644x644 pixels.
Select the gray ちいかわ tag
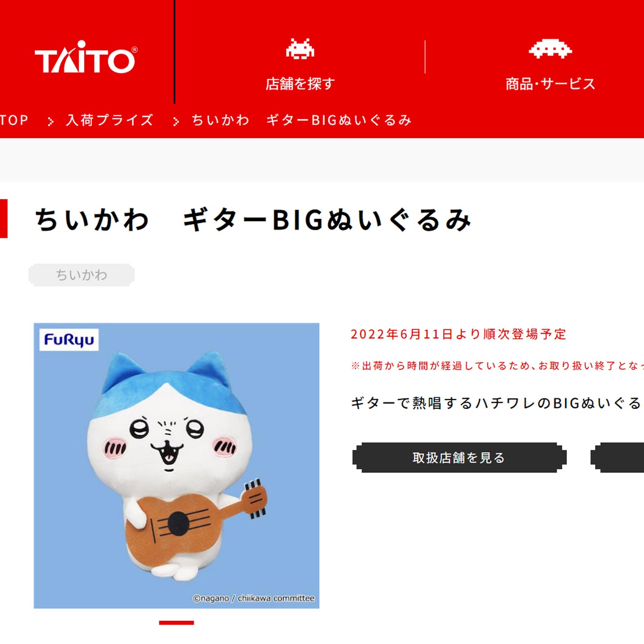click(x=82, y=275)
